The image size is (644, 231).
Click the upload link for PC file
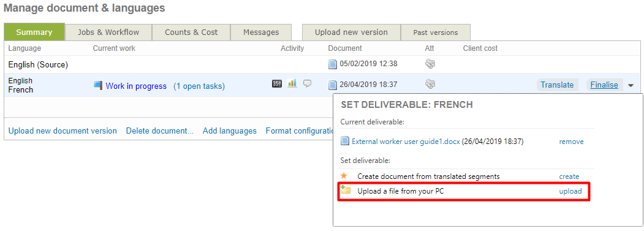coord(570,191)
